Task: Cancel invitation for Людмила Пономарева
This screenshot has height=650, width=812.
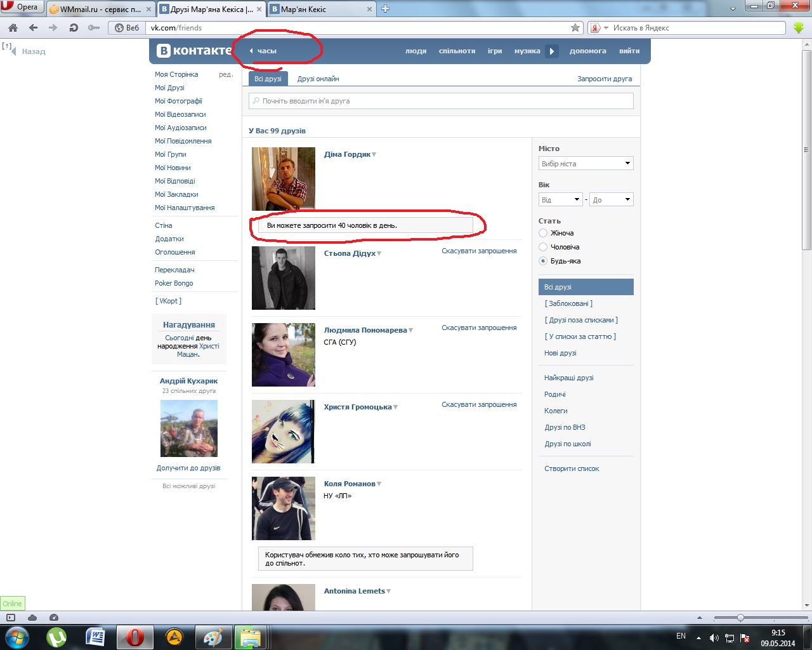Action: tap(480, 328)
